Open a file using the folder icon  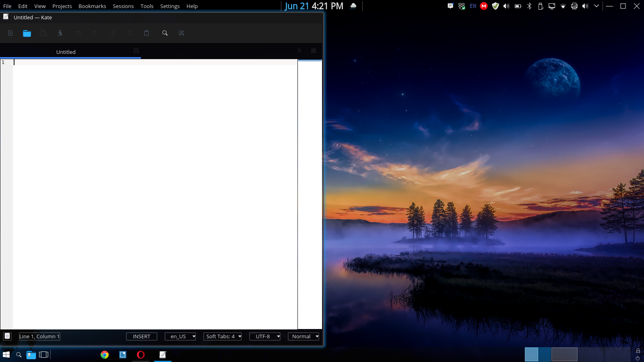pos(27,33)
